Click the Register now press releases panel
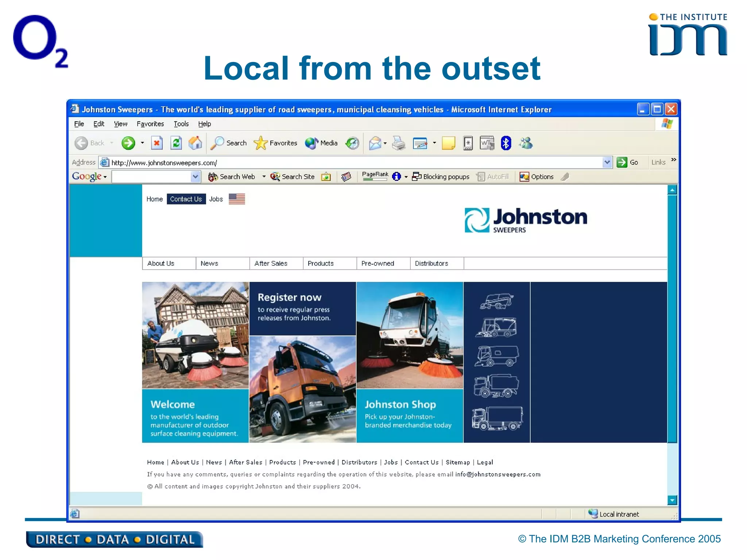747x560 pixels. [302, 308]
